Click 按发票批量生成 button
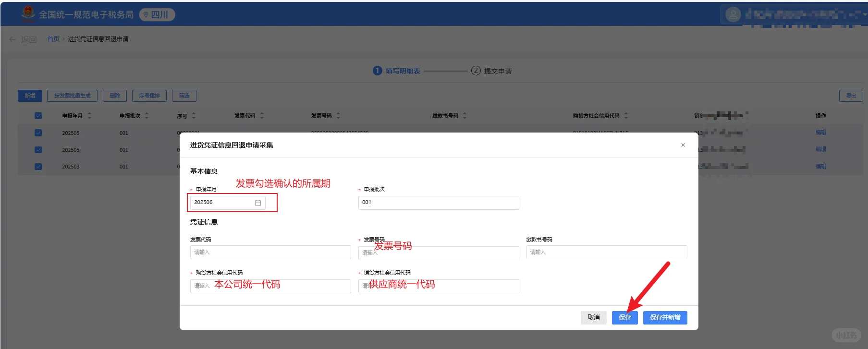This screenshot has height=349, width=868. (72, 96)
